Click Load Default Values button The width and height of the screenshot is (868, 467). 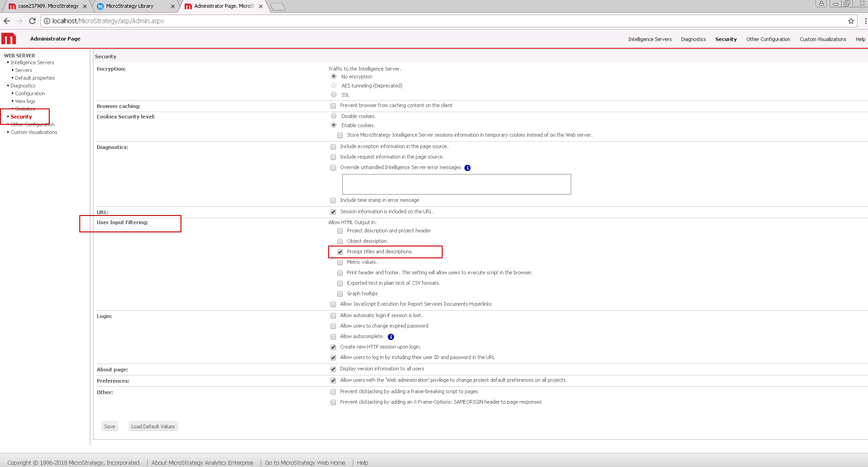(153, 426)
